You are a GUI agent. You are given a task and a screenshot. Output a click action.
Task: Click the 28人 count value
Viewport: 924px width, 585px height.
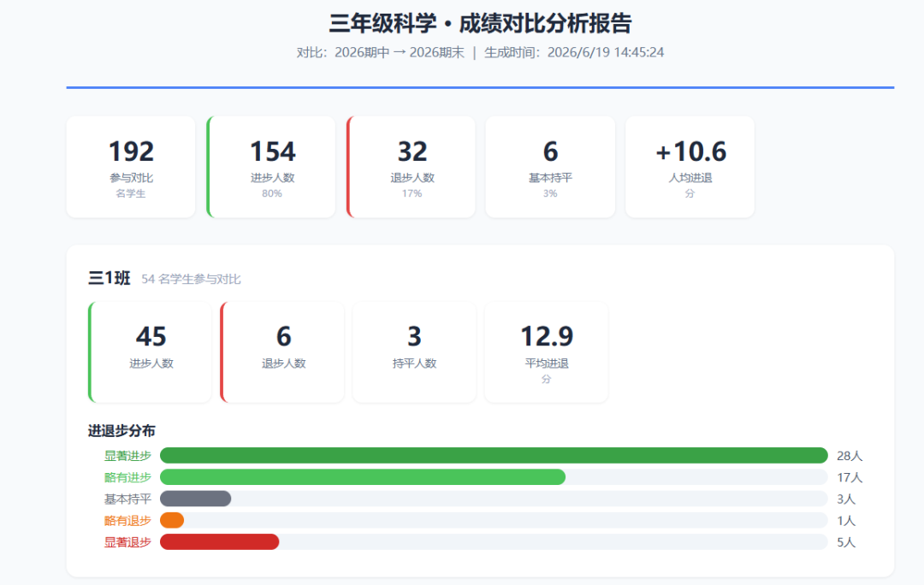(850, 456)
